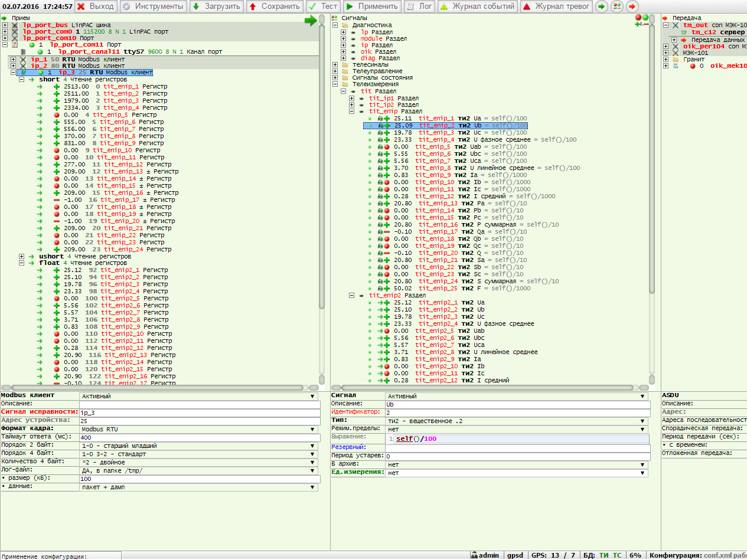
Task: Click Загрузить in the top toolbar
Action: [x=216, y=6]
